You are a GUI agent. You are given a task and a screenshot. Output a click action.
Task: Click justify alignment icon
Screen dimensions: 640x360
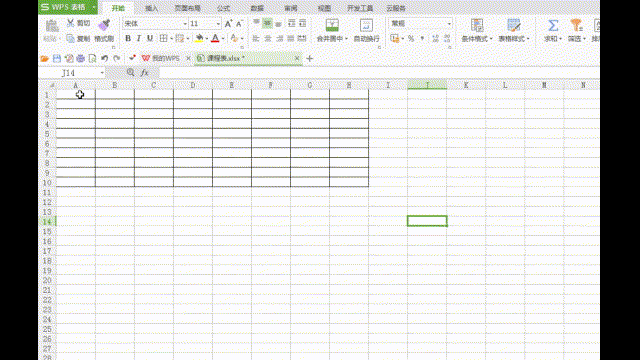(291, 38)
